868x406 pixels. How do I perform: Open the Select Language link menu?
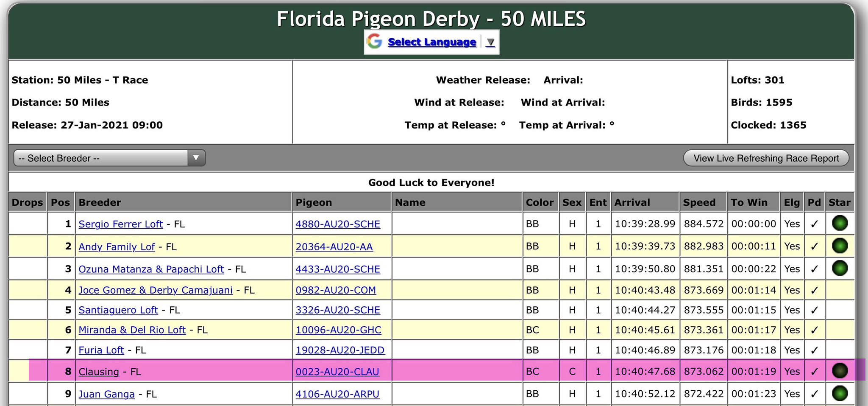click(432, 42)
